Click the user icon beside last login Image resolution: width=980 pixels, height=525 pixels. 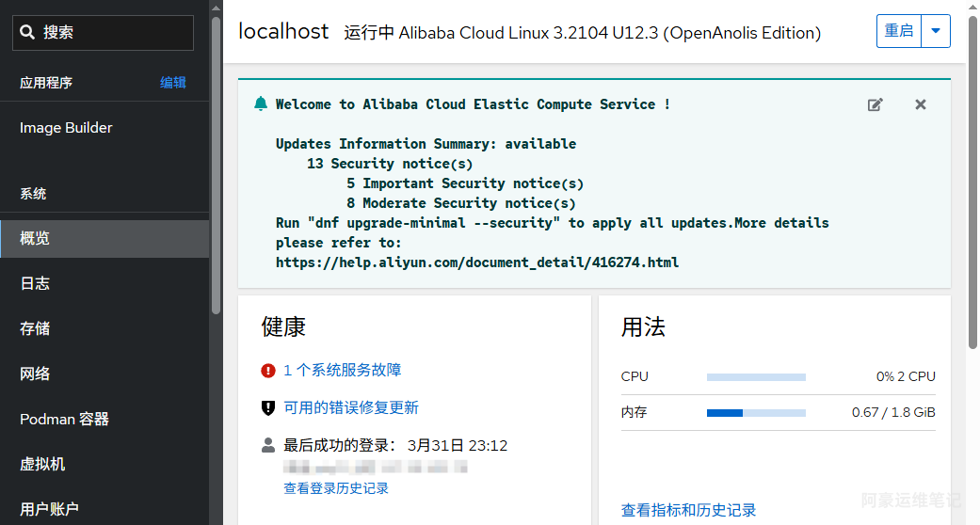(268, 445)
